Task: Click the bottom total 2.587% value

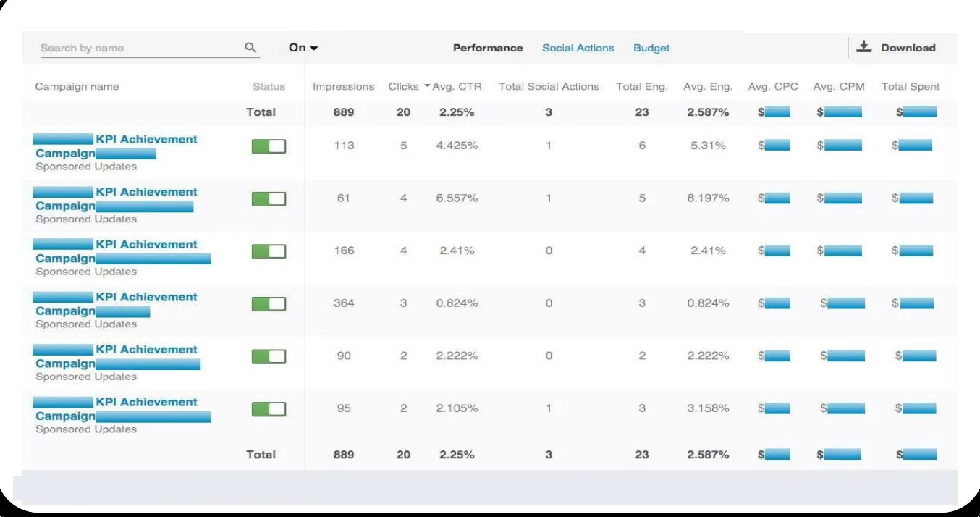Action: [708, 455]
